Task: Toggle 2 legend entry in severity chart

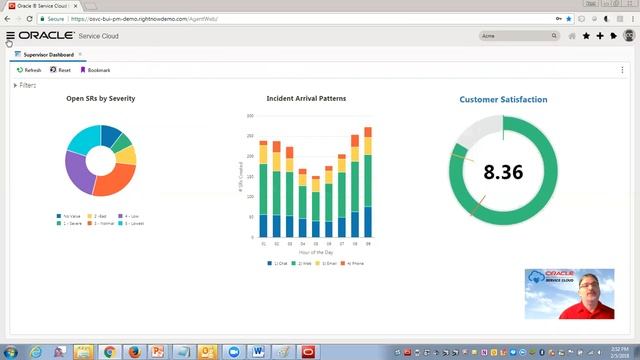Action: pos(97,216)
